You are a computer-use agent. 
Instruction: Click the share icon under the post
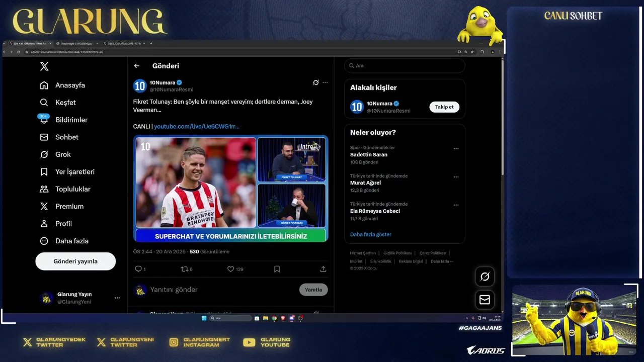pos(323,269)
